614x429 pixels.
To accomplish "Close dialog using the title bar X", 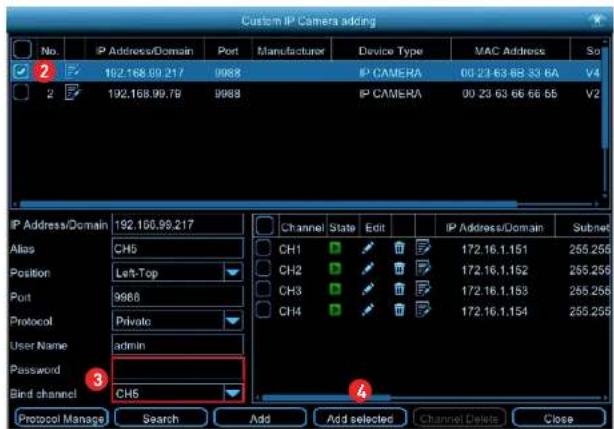I will click(x=597, y=20).
